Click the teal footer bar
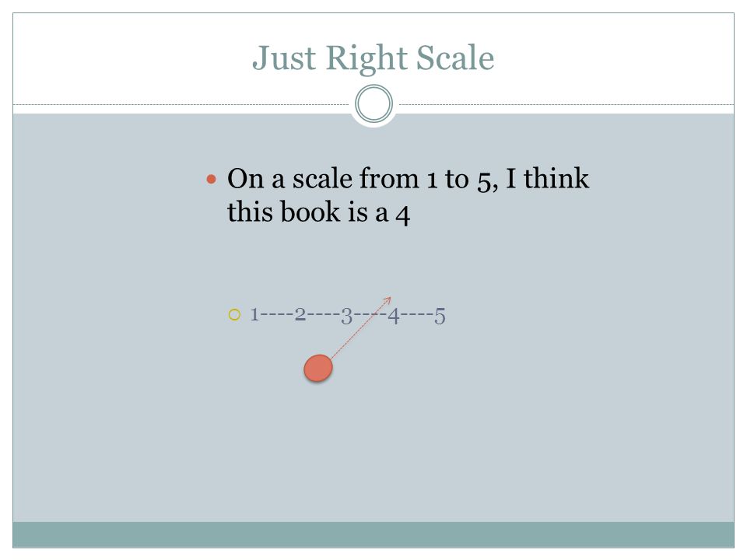This screenshot has height=560, width=747. pyautogui.click(x=373, y=534)
